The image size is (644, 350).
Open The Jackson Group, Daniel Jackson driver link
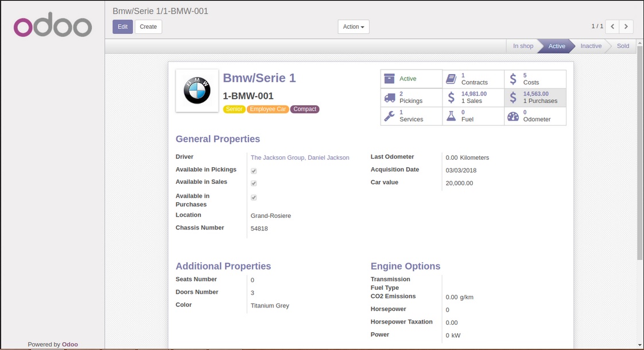point(300,157)
